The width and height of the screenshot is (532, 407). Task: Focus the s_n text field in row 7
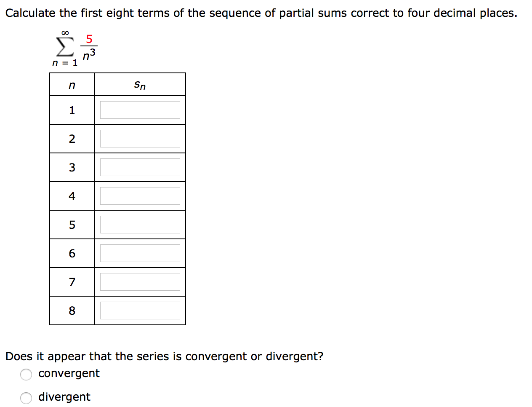(x=140, y=282)
